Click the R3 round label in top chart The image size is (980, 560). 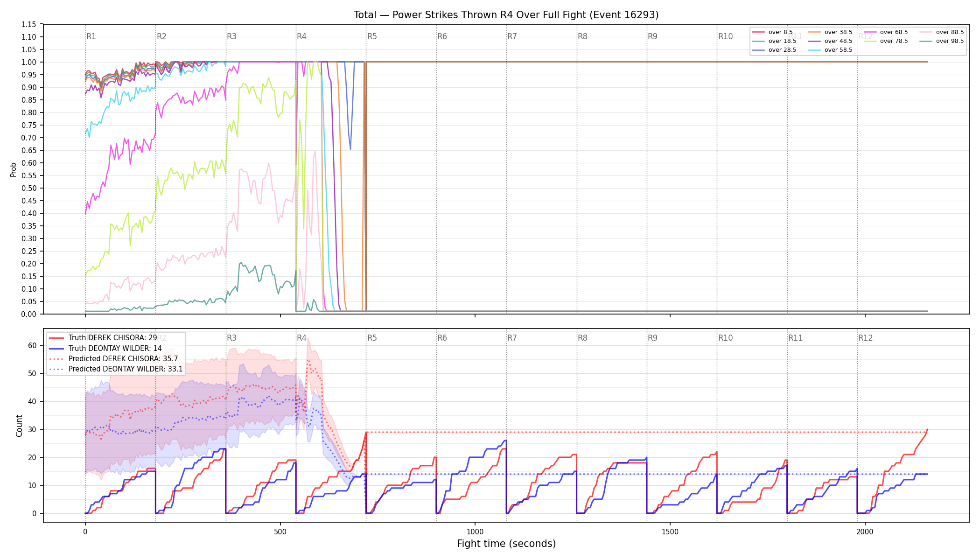[231, 36]
